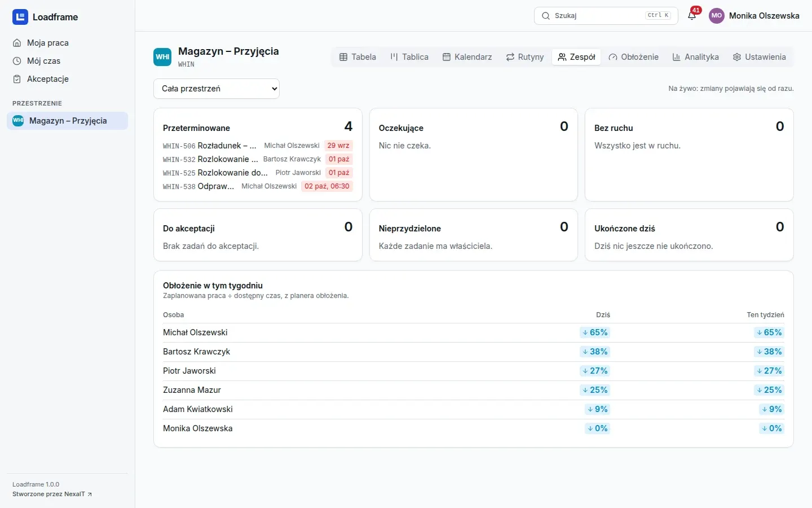Click the 29 wrz due date badge

click(338, 146)
